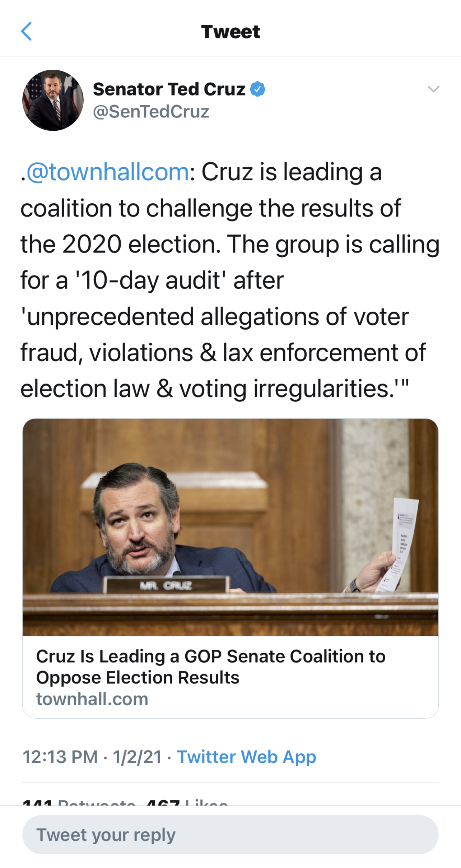461x868 pixels.
Task: Tap the @SenTedCruz handle
Action: [151, 112]
